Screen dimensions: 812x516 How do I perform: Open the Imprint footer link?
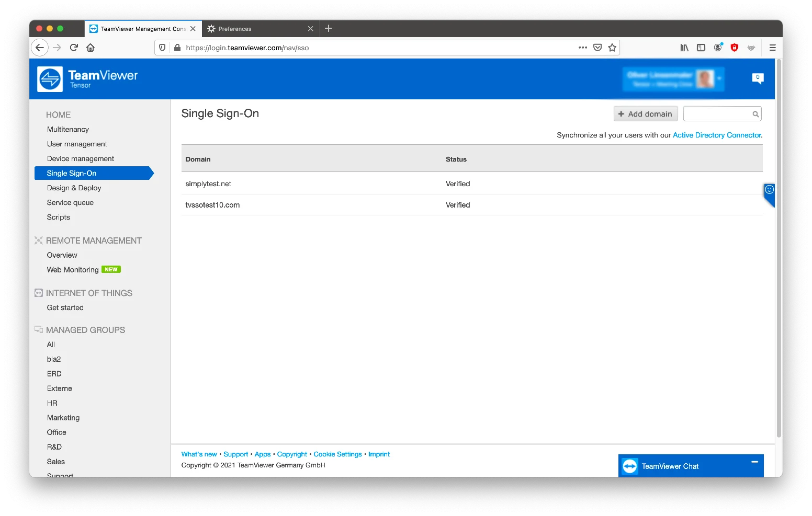click(379, 454)
